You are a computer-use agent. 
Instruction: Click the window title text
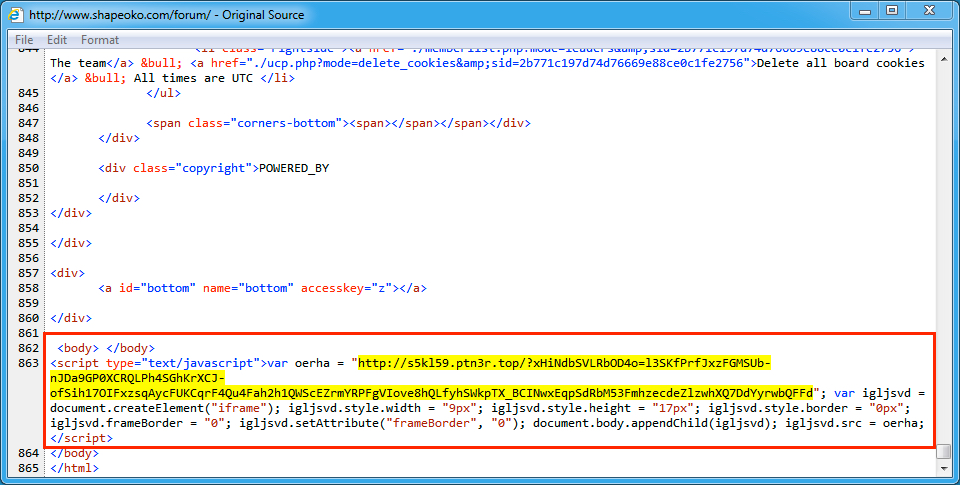click(x=167, y=15)
